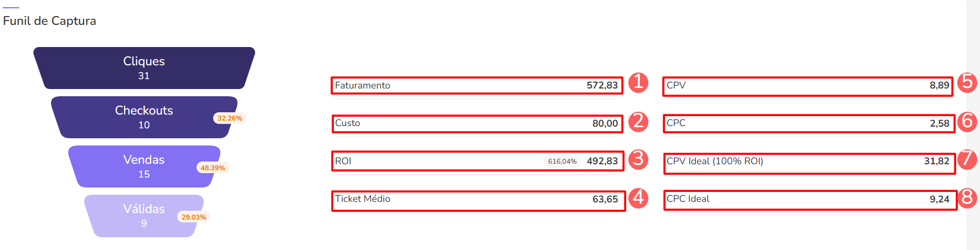The image size is (980, 250).
Task: Click the red number 7 marker
Action: tap(967, 159)
